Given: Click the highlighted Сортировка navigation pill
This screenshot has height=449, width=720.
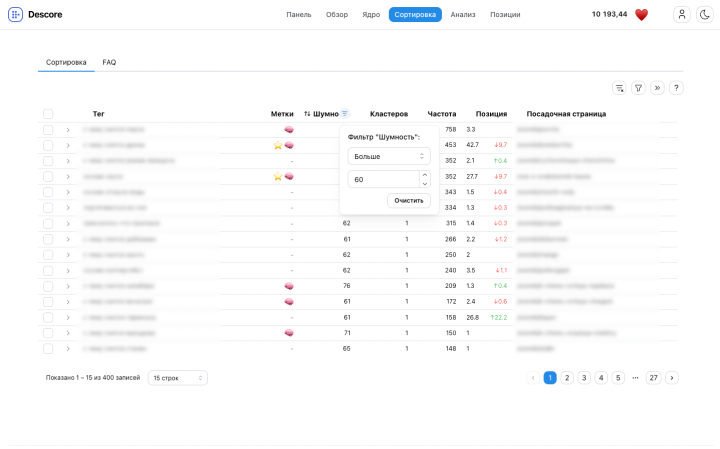Looking at the screenshot, I should coord(415,15).
